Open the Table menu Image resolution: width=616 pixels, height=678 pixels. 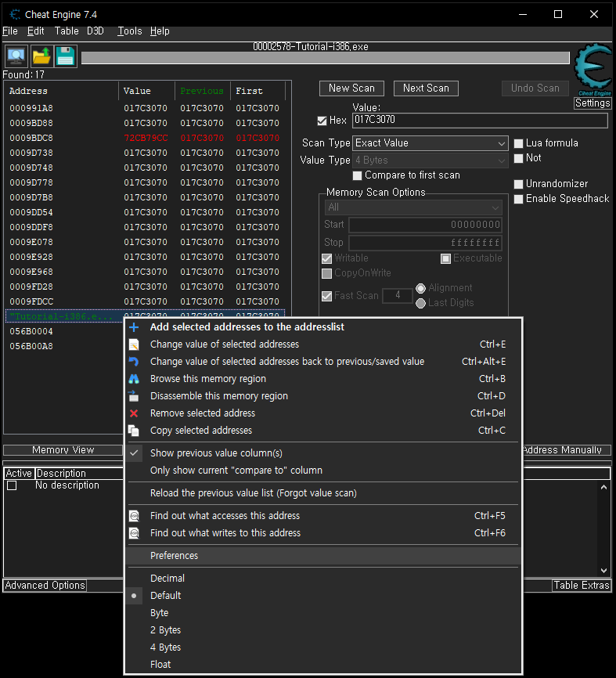pyautogui.click(x=67, y=31)
